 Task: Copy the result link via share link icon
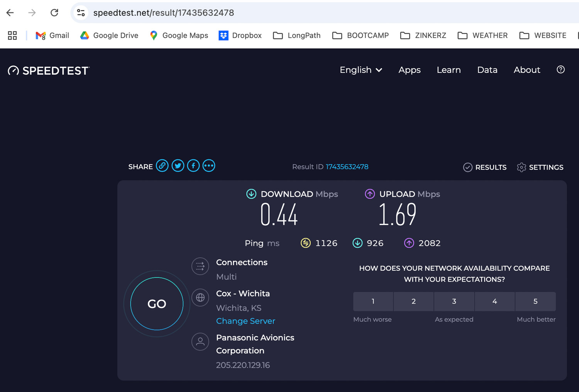[162, 166]
